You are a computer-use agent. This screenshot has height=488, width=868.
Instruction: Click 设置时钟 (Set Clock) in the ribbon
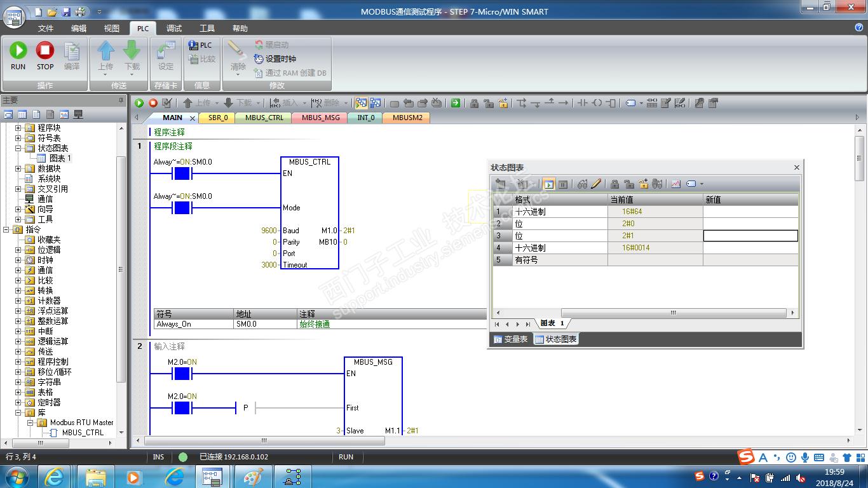pos(275,59)
